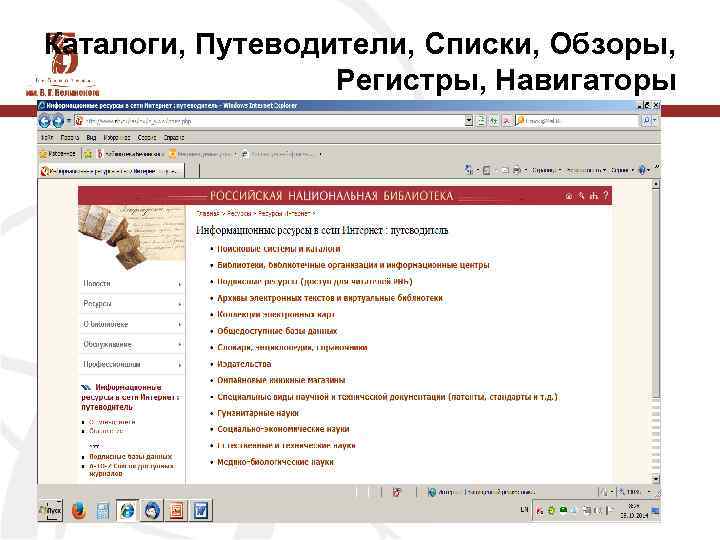The height and width of the screenshot is (540, 720).
Task: Open Гуманитарные науки link
Action: 258,413
